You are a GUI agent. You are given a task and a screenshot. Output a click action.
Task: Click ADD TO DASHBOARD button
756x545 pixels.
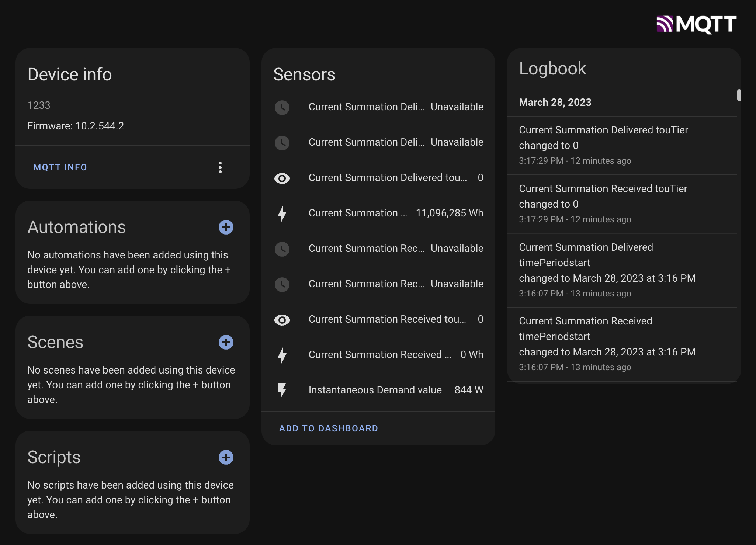point(328,428)
